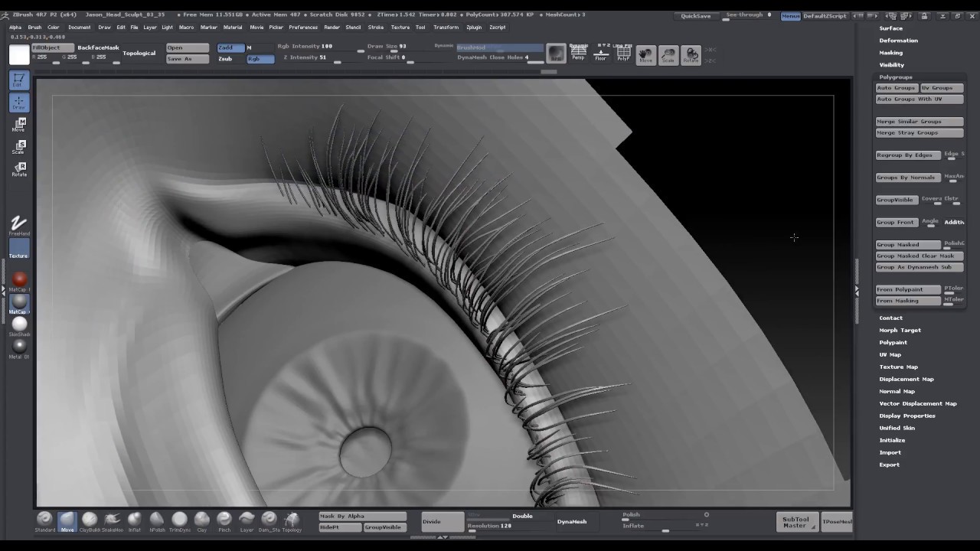This screenshot has width=980, height=551.
Task: Open the Transform menu
Action: click(446, 27)
